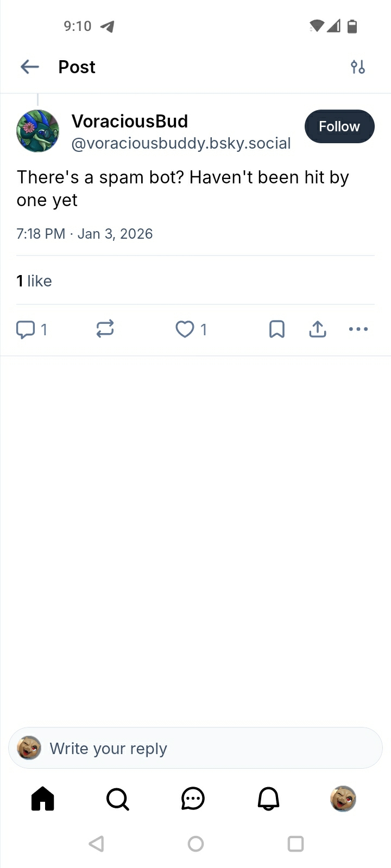Open the Notifications bell tab
The image size is (391, 868).
[268, 799]
